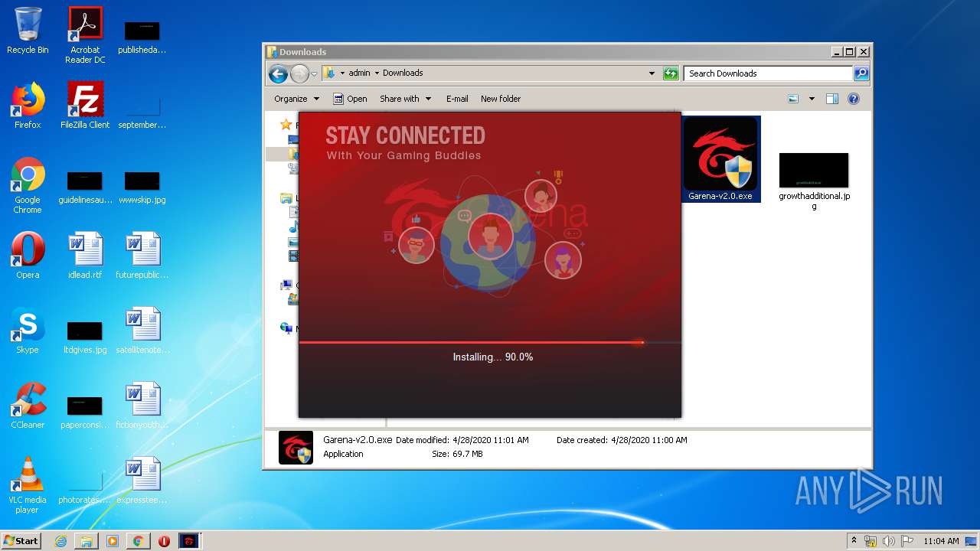Open Explorer help with the question-mark icon
Image resolution: width=980 pixels, height=551 pixels.
tap(854, 99)
